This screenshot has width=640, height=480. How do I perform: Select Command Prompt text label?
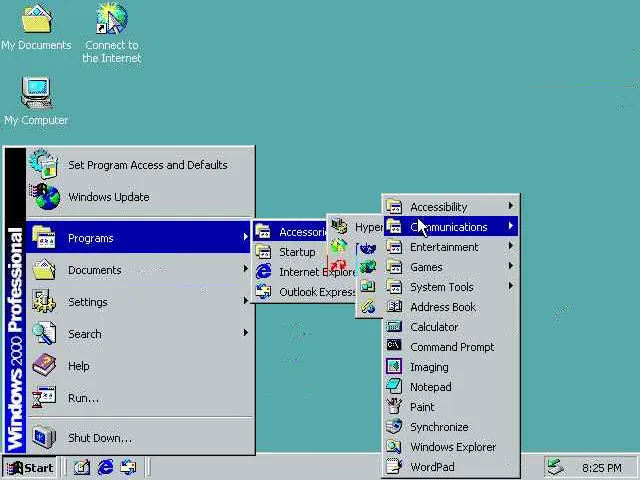point(452,347)
